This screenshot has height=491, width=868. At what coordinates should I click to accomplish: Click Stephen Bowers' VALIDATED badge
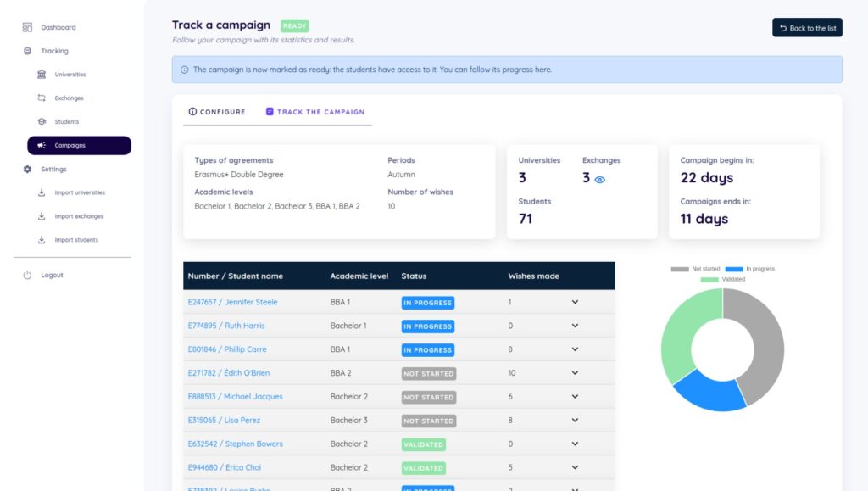tap(424, 444)
